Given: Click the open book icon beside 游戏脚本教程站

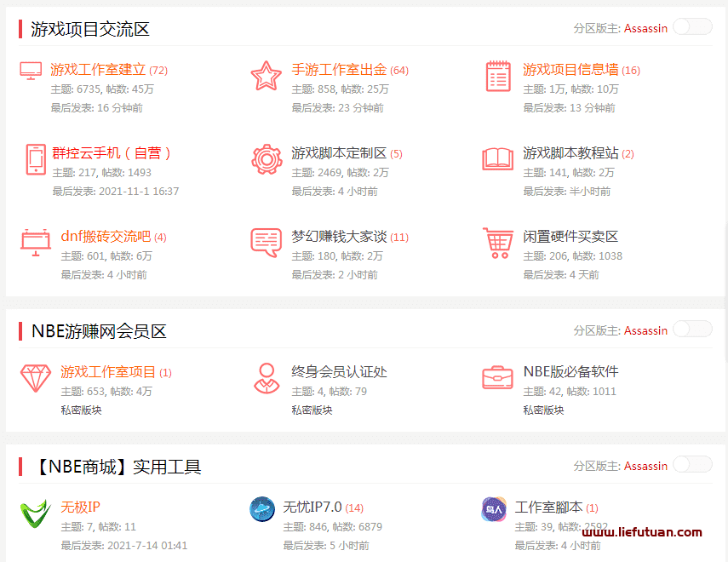Looking at the screenshot, I should 497,159.
